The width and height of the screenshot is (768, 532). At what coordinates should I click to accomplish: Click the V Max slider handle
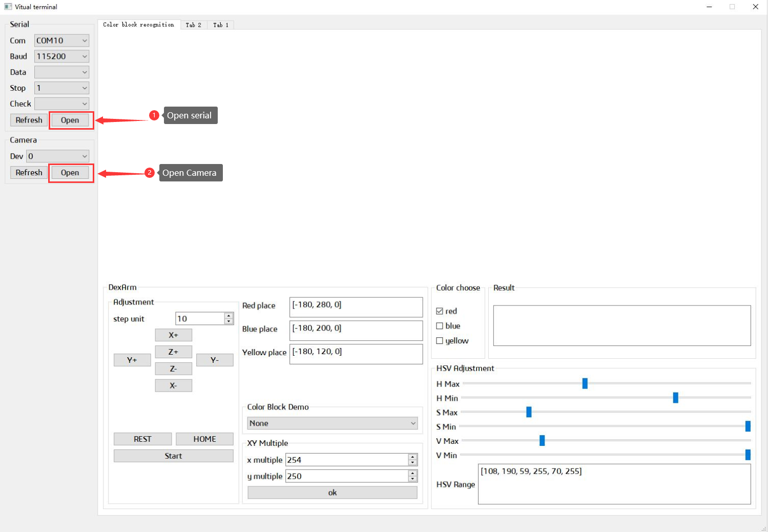pyautogui.click(x=542, y=441)
